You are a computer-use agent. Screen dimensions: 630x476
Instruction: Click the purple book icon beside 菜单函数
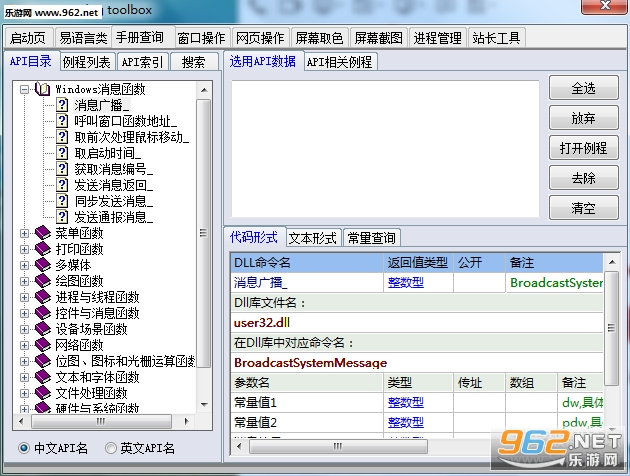(x=43, y=233)
